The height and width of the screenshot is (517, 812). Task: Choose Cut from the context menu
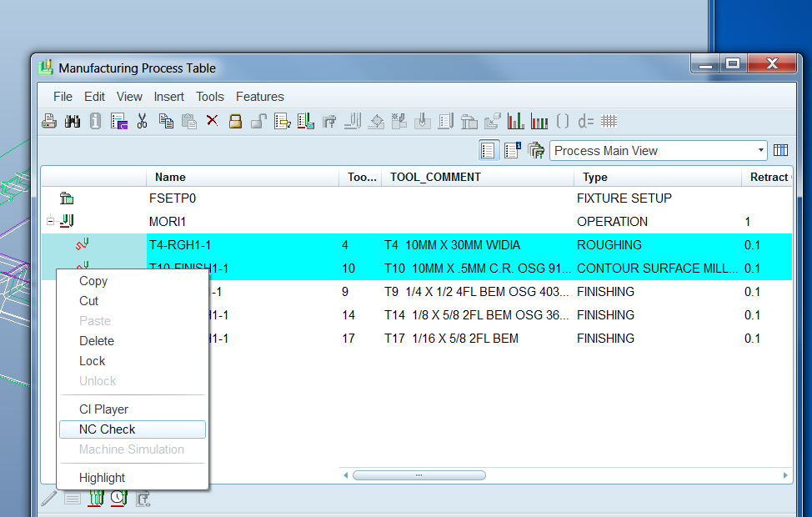(x=133, y=301)
